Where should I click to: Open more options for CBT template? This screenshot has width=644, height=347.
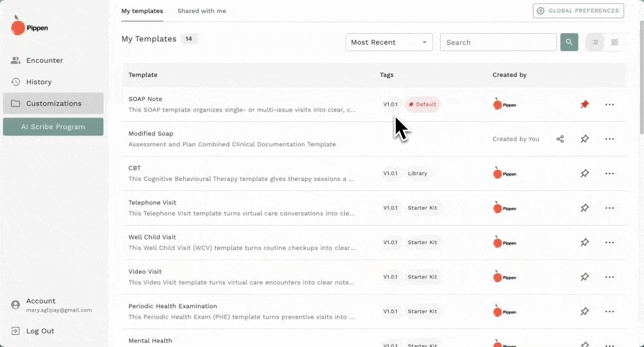(609, 173)
